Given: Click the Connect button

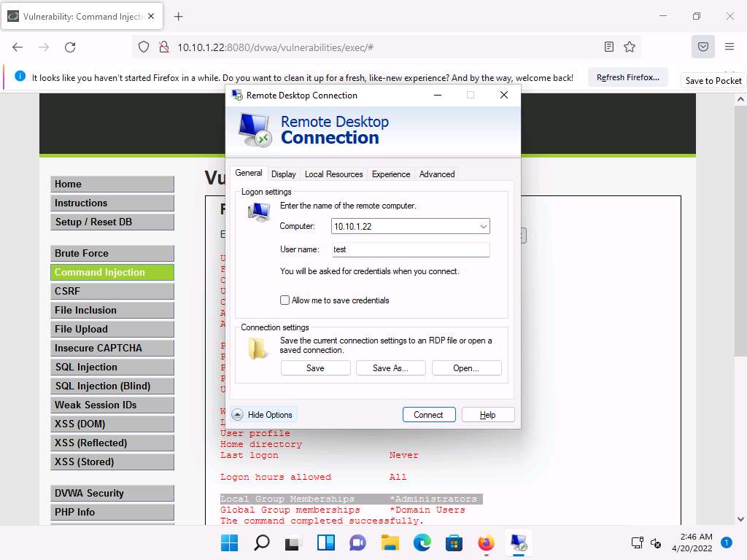Looking at the screenshot, I should click(428, 415).
